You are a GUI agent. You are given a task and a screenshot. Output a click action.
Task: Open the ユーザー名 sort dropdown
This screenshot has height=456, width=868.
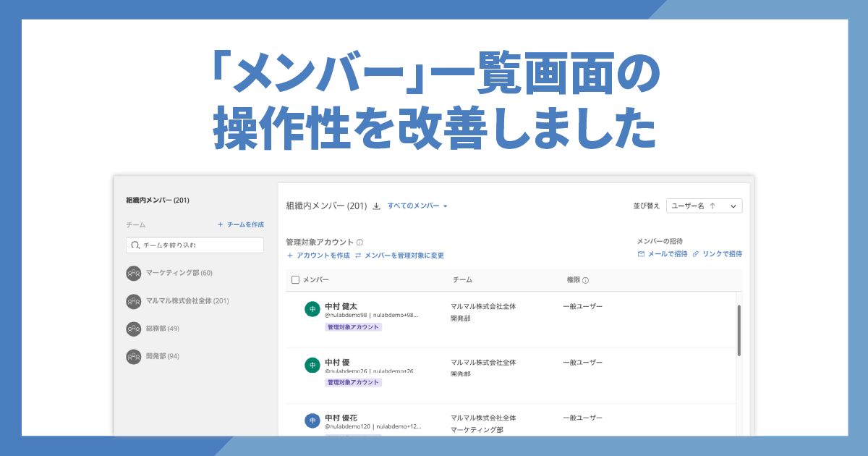[x=704, y=206]
